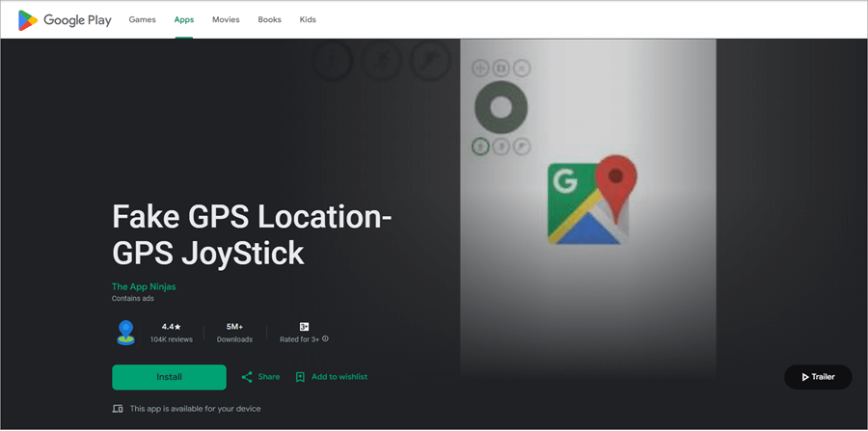This screenshot has width=868, height=431.
Task: Click the 104K reviews text
Action: pyautogui.click(x=171, y=339)
